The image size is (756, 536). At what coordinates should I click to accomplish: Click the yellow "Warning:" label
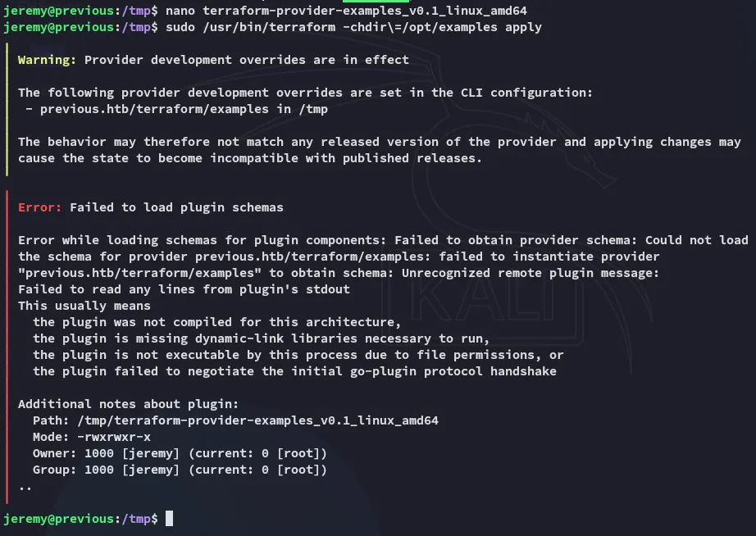pos(48,60)
